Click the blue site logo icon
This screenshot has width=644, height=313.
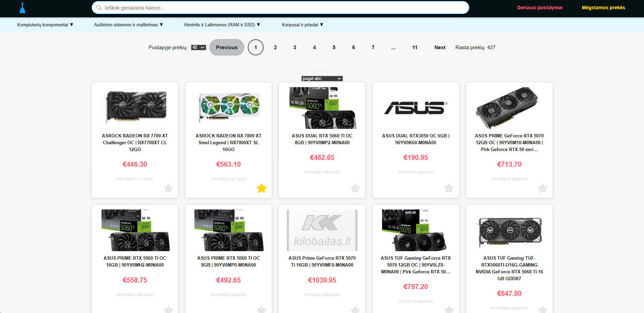[x=22, y=8]
